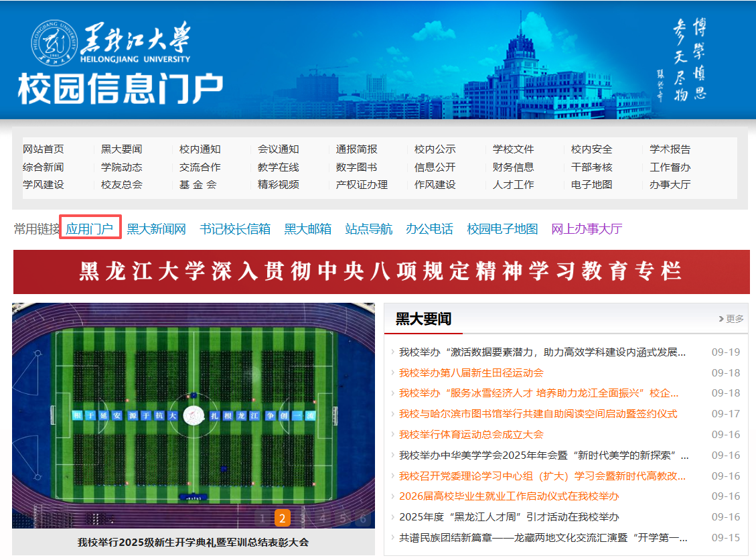Select 网站首页 in navigation menu
Image resolution: width=756 pixels, height=560 pixels.
click(x=44, y=149)
